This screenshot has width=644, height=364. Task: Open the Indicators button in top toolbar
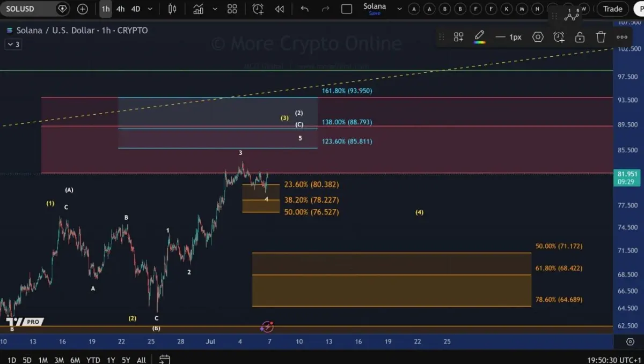coord(199,9)
